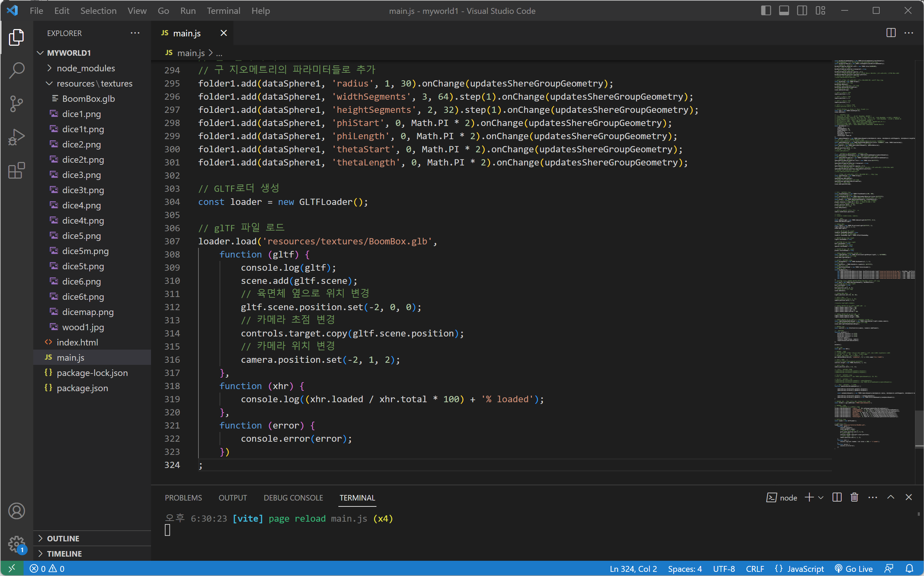Click the notifications bell in status bar
This screenshot has width=924, height=576.
coord(909,569)
